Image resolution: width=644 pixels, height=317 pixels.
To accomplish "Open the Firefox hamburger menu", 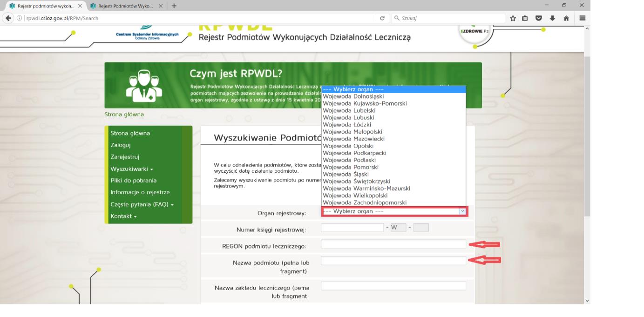I will [582, 18].
